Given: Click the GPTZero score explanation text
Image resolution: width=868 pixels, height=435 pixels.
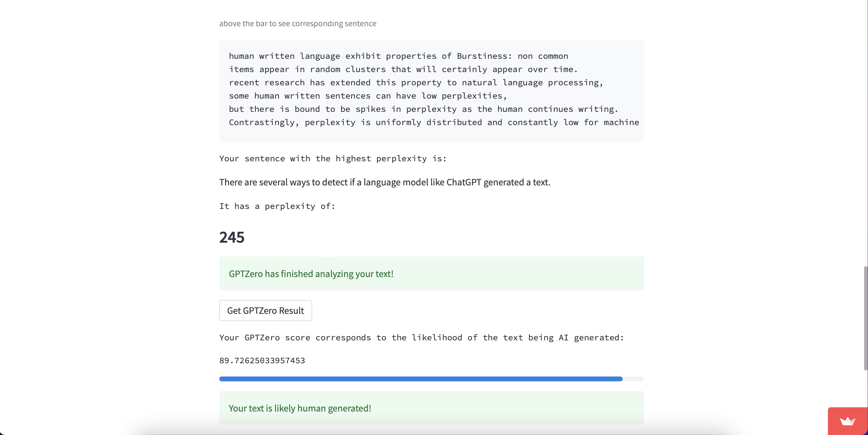Looking at the screenshot, I should click(421, 338).
